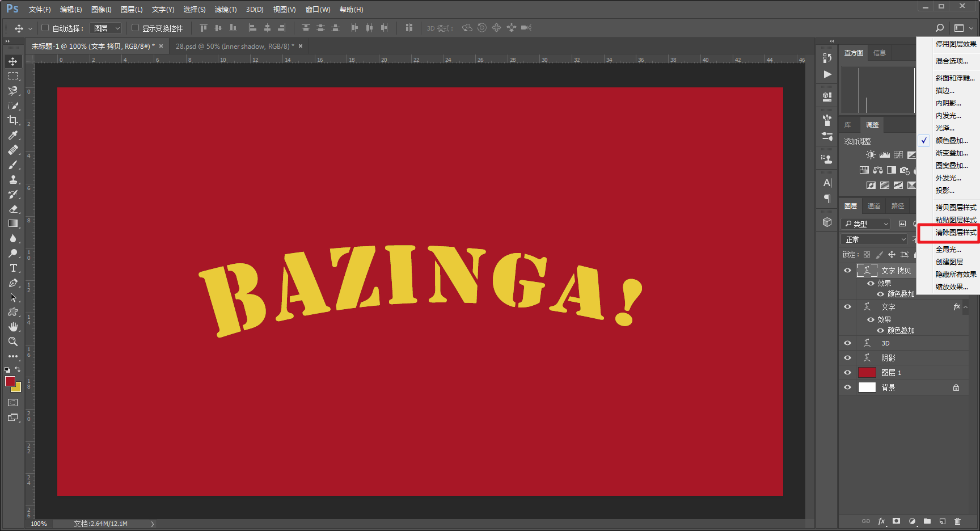Screen dimensions: 980x531
Task: Select the Healing Brush tool
Action: click(x=12, y=150)
